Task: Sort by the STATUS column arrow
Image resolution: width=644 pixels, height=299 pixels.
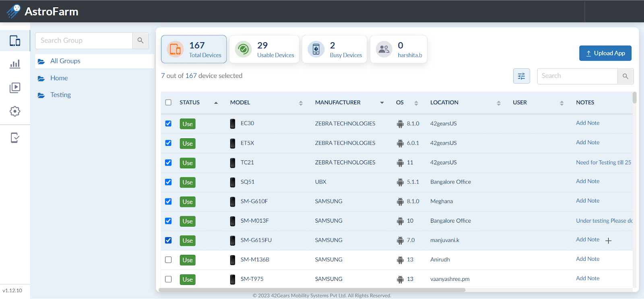Action: pyautogui.click(x=216, y=103)
